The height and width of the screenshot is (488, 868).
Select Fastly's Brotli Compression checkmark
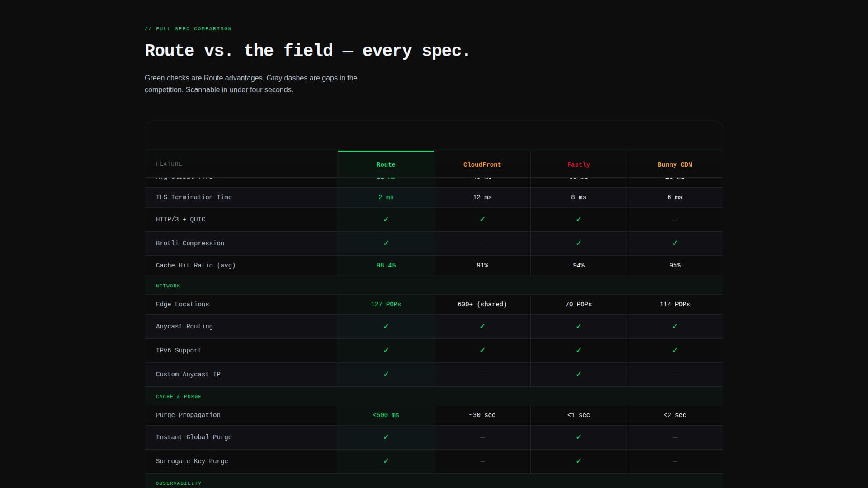pyautogui.click(x=578, y=244)
